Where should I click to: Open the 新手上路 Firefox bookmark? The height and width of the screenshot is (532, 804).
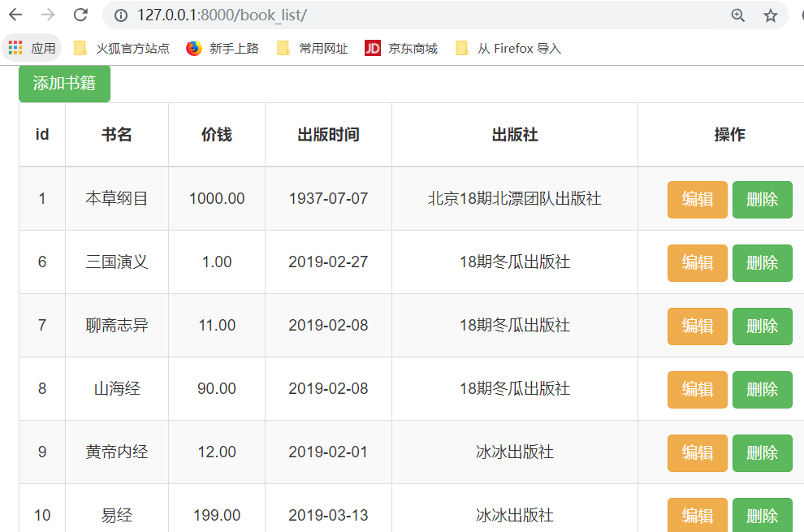tap(222, 48)
